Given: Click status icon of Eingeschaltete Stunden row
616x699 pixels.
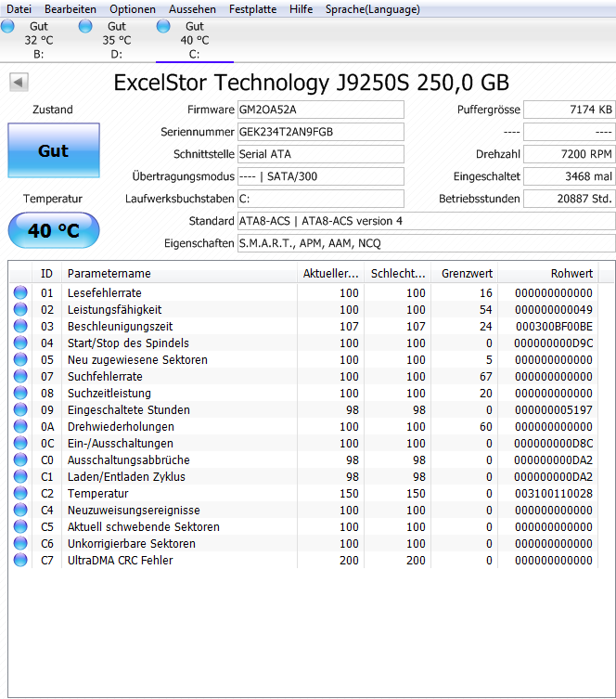Looking at the screenshot, I should [20, 409].
